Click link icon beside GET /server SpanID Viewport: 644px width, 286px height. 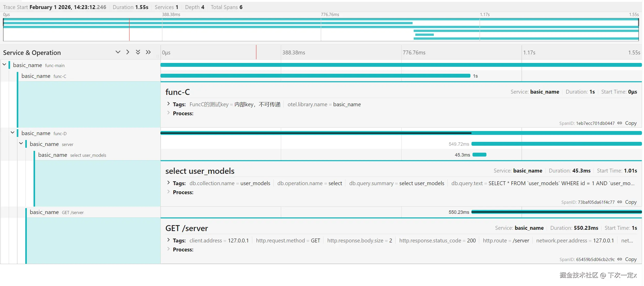pos(620,259)
